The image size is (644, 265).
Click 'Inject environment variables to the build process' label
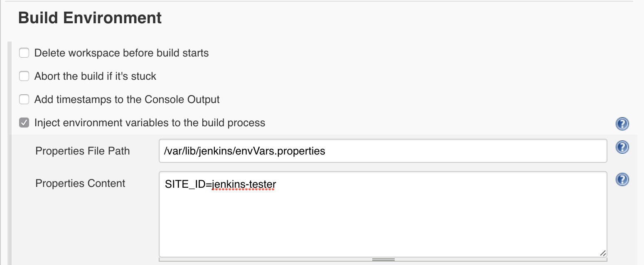[x=150, y=123]
